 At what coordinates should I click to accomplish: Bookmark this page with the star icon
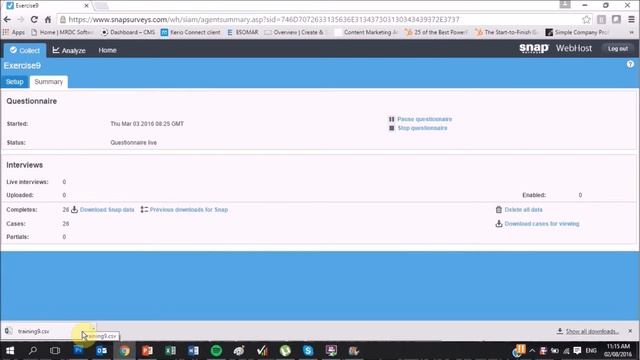[586, 20]
